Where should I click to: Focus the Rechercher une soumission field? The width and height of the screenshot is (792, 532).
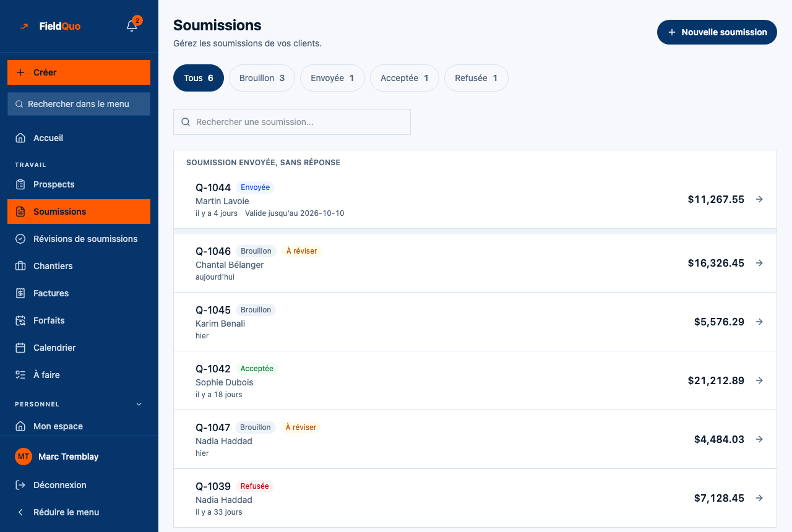pyautogui.click(x=292, y=122)
